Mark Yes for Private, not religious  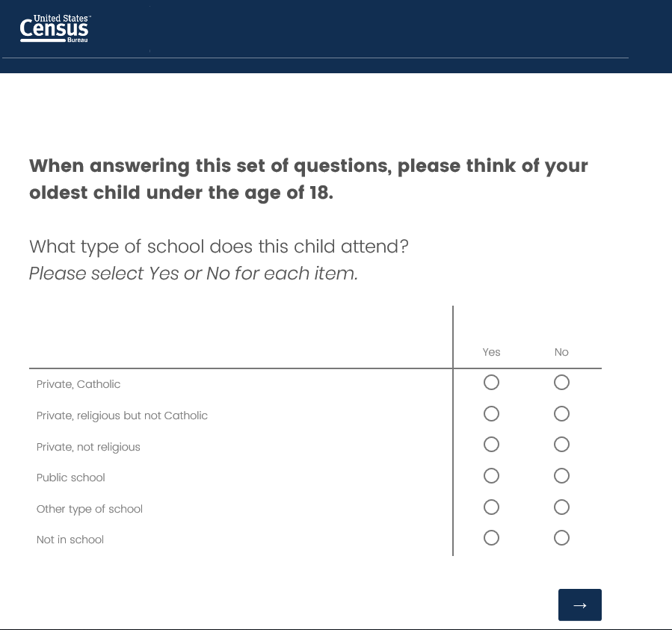491,445
